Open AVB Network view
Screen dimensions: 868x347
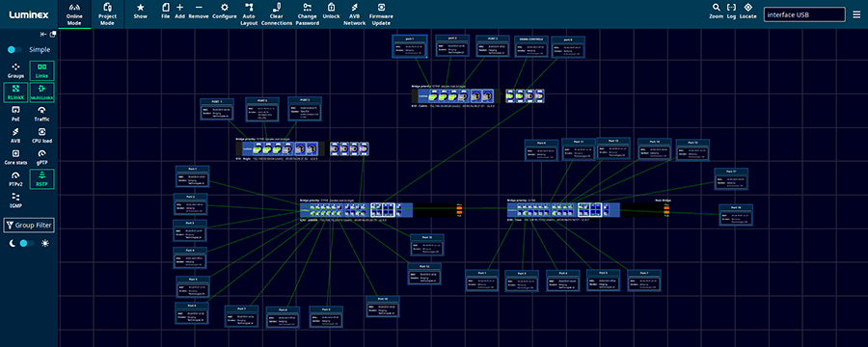pos(354,14)
